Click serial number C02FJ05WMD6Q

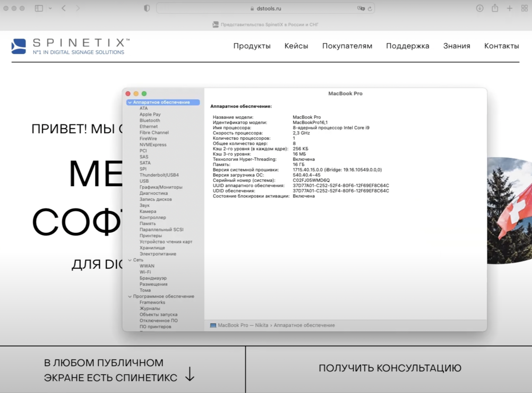point(311,180)
